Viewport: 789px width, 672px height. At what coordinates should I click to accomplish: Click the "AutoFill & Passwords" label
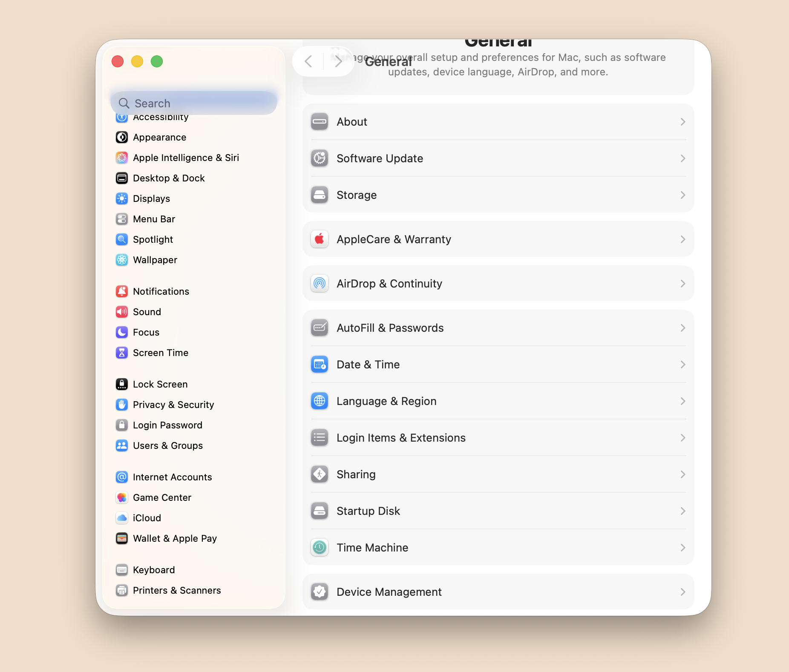click(x=390, y=328)
